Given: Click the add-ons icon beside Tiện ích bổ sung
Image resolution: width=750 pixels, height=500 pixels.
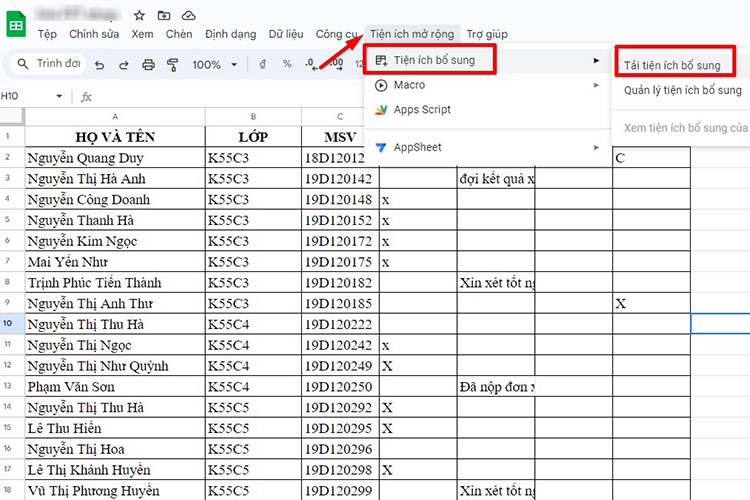Looking at the screenshot, I should pos(381,60).
